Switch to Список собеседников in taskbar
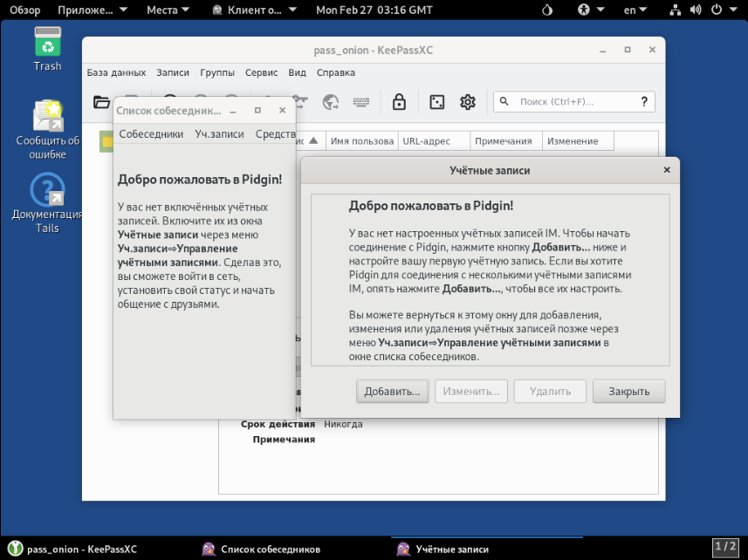The height and width of the screenshot is (560, 748). [261, 550]
